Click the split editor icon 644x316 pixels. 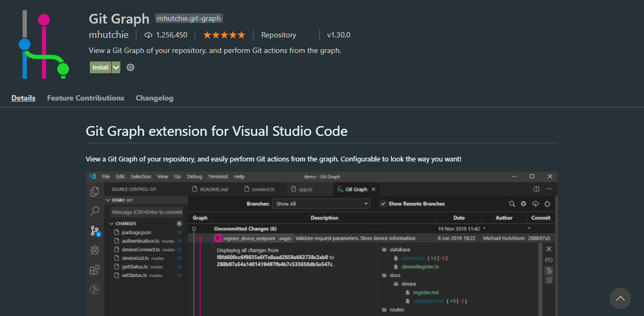click(x=536, y=189)
